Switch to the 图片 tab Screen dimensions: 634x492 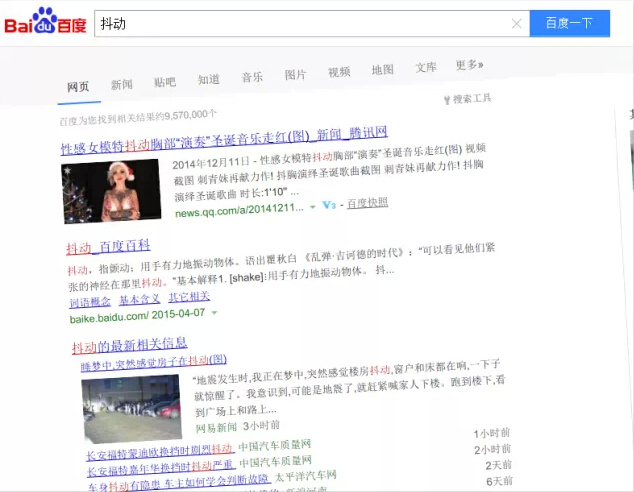coord(296,74)
